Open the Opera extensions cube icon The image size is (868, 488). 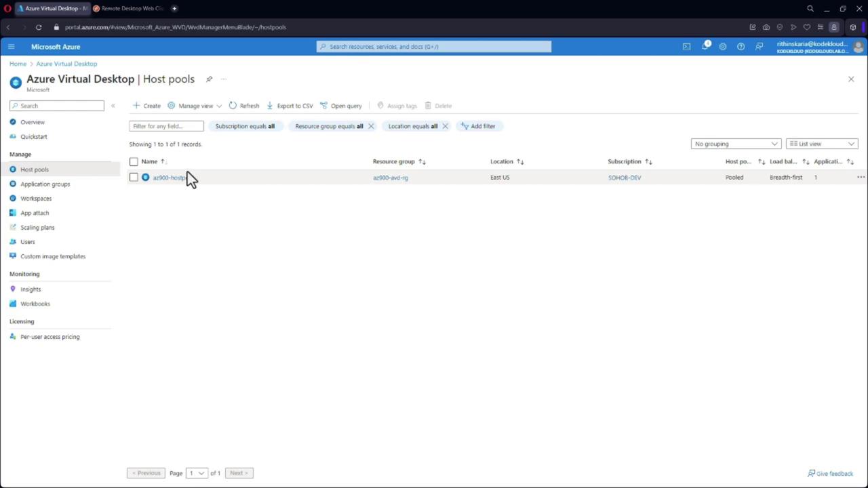[x=853, y=27]
